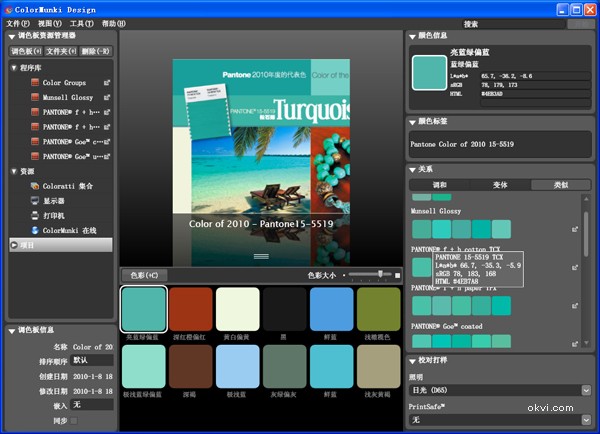Screen dimensions: 600x434
Task: Click export icon beside Color Groups
Action: (107, 83)
